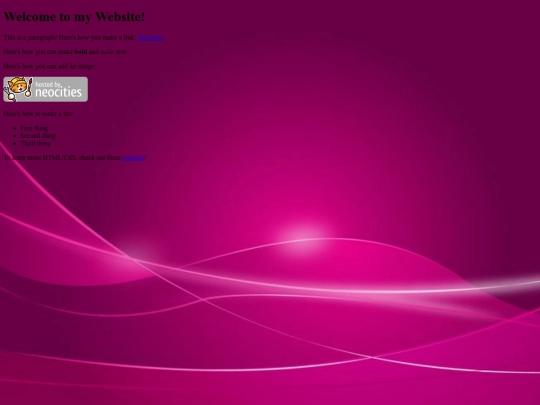Image resolution: width=540 pixels, height=405 pixels.
Task: Click the 'To learn more HTML/CSS' sentence
Action: (x=75, y=158)
